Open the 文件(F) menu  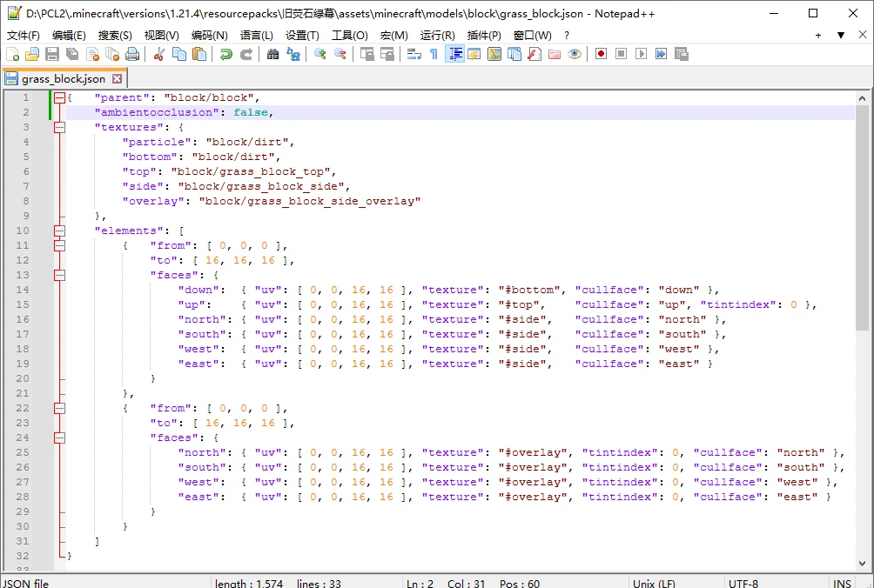click(24, 35)
